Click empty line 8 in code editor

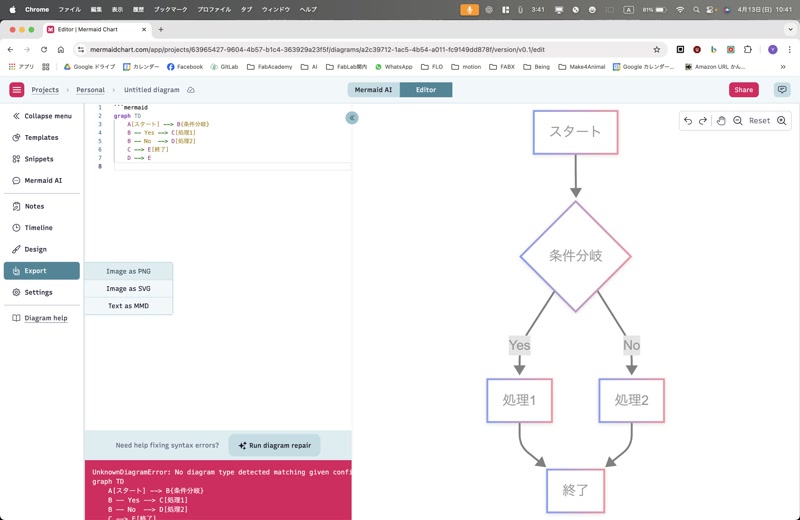232,166
